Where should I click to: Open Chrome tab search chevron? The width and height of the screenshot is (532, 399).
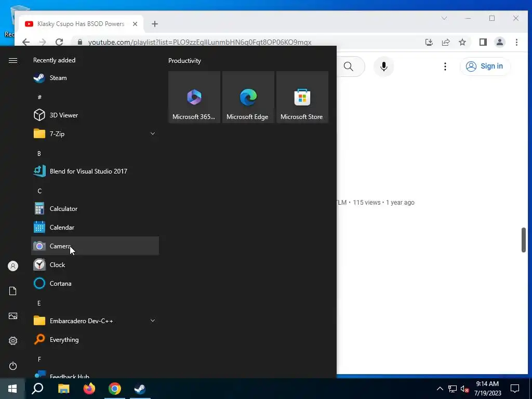point(444,18)
